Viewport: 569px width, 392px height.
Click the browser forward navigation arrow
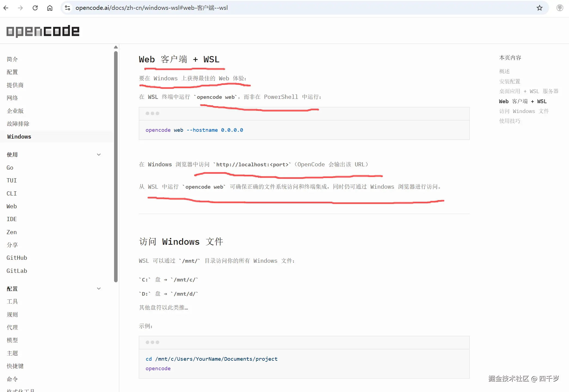[x=20, y=8]
